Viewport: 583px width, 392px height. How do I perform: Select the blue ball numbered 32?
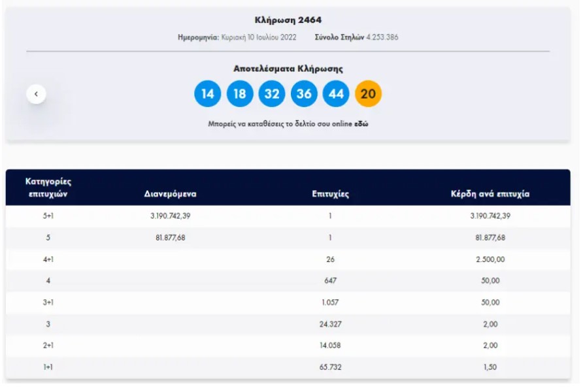(272, 93)
